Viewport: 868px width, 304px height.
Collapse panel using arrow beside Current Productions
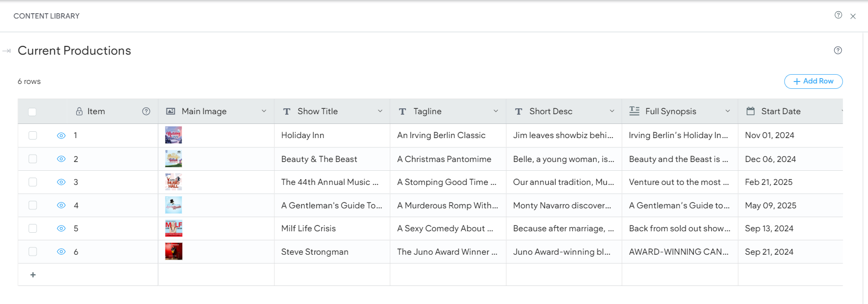[x=7, y=51]
